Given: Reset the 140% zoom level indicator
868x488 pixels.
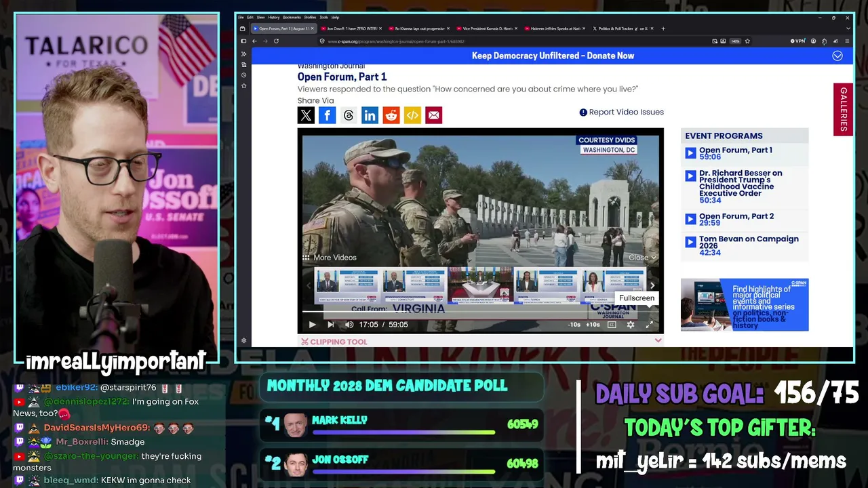Looking at the screenshot, I should 735,41.
